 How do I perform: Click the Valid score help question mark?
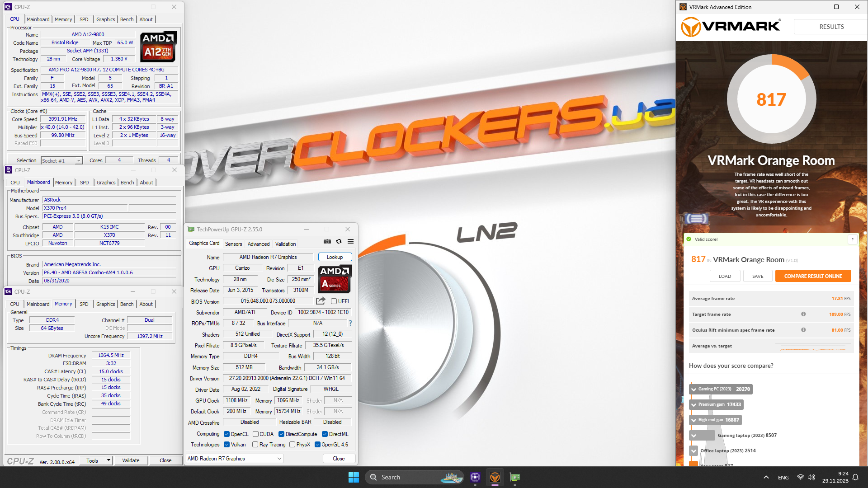853,239
